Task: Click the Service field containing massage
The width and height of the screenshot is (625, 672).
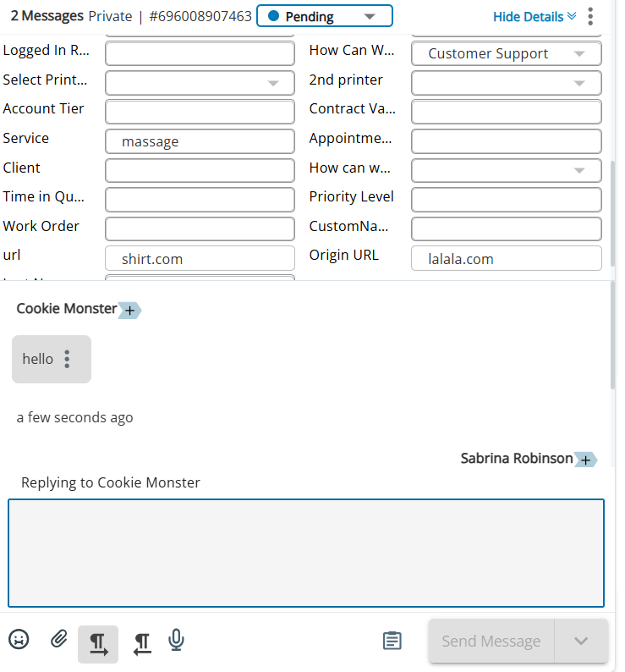Action: click(200, 141)
